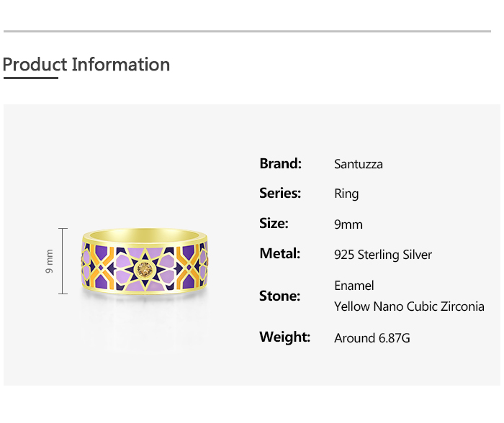Click the dimension bracket beside the ring
504x423 pixels.
(63, 261)
